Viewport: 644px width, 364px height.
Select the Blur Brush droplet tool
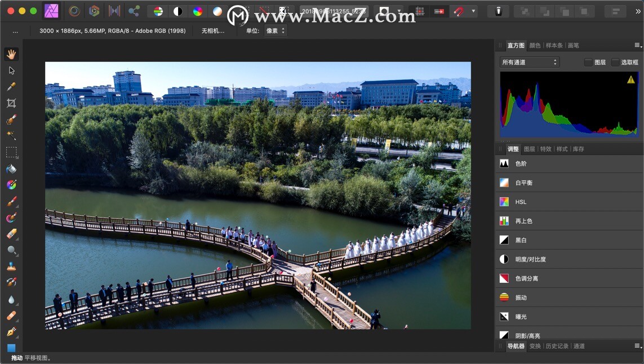[11, 300]
